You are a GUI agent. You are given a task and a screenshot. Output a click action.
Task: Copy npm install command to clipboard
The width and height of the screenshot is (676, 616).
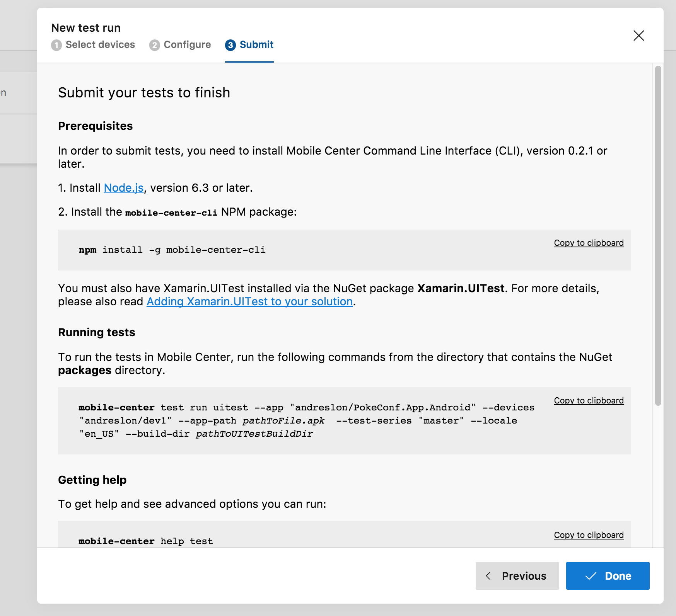(x=589, y=243)
